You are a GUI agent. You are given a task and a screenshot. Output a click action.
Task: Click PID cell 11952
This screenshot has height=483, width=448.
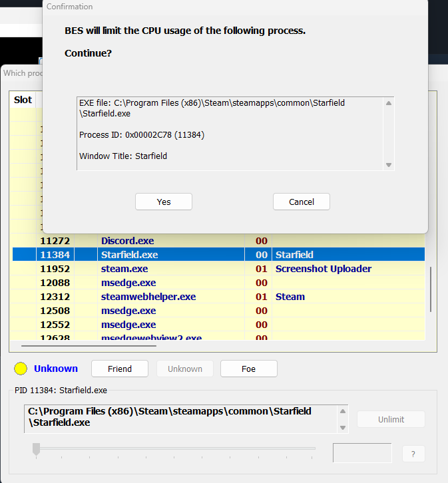55,269
